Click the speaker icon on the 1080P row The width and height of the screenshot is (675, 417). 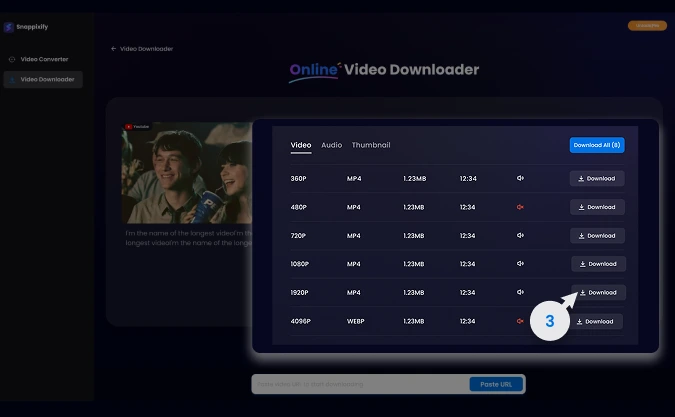pos(520,264)
